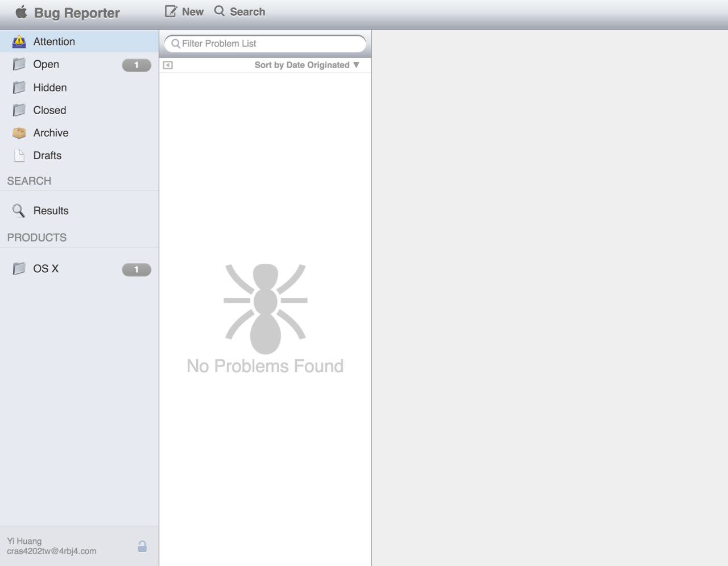Click the magnifier inside the filter field

coord(176,44)
